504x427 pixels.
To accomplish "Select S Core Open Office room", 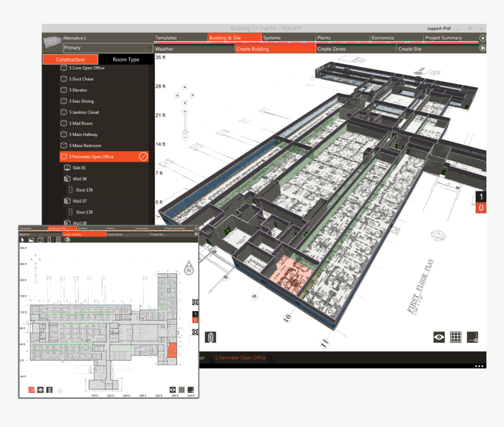I will [104, 68].
